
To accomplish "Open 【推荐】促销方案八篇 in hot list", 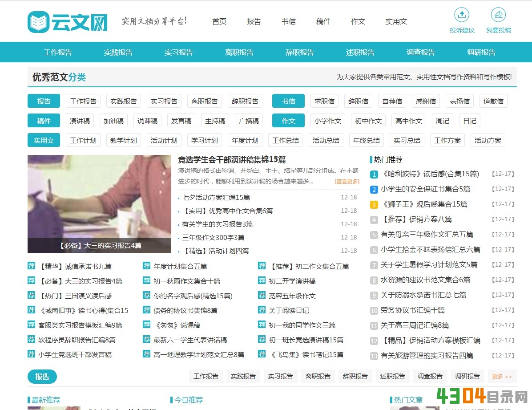I will (416, 219).
